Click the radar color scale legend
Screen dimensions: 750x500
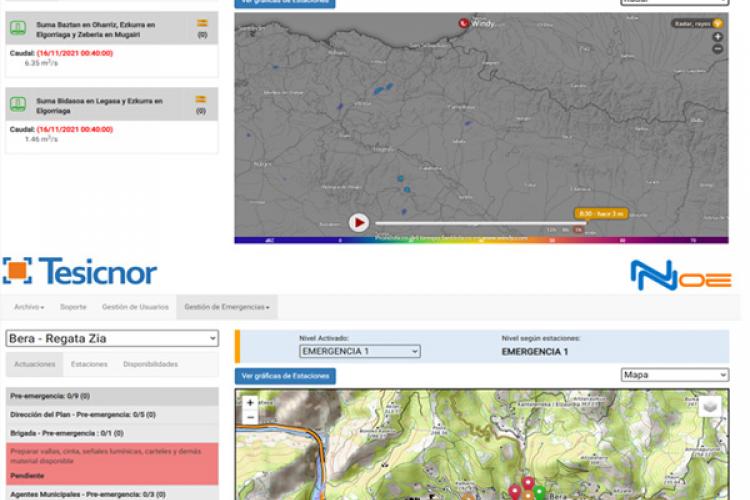pyautogui.click(x=481, y=240)
